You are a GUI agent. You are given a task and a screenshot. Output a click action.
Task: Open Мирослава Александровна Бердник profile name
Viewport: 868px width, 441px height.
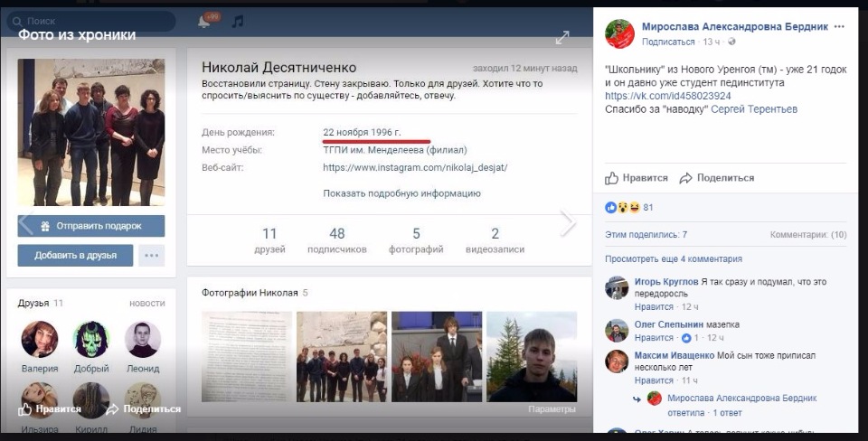click(x=735, y=26)
